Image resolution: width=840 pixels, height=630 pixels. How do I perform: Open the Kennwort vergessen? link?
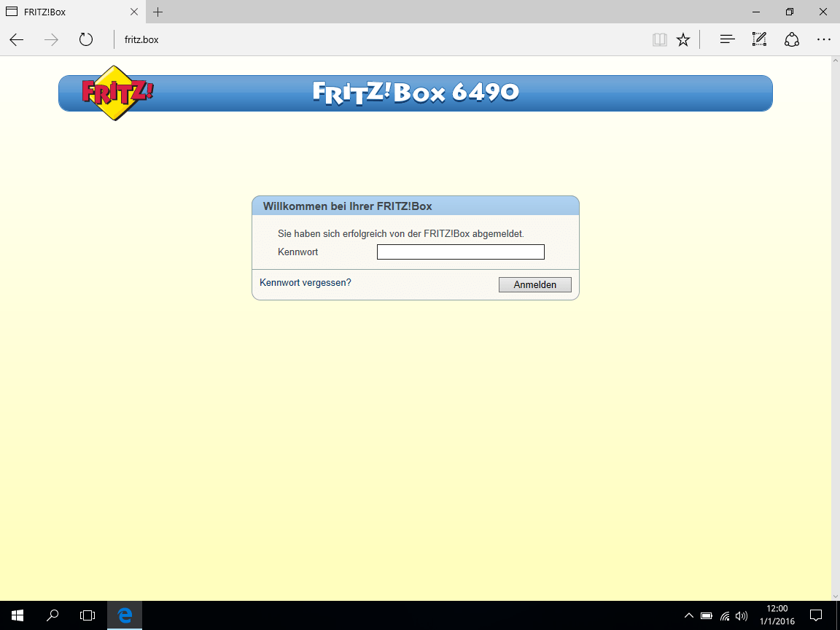click(x=306, y=282)
